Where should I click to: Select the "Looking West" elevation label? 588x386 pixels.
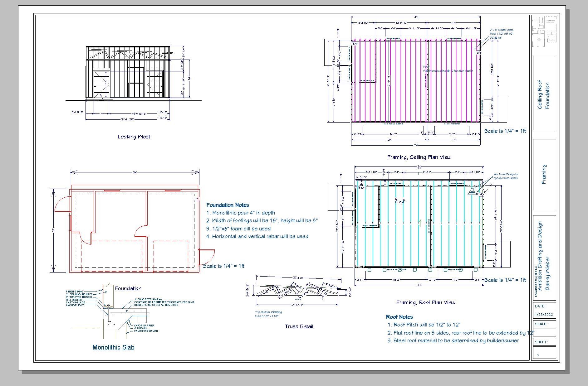coord(134,137)
